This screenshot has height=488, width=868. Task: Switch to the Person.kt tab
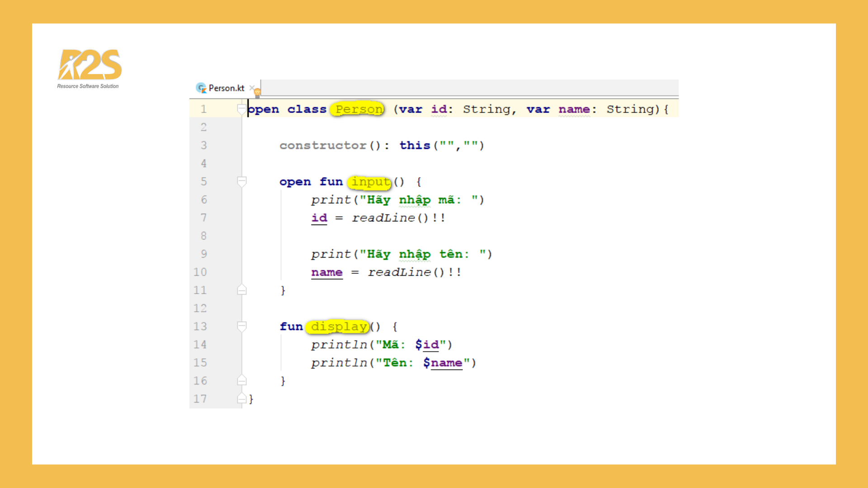click(x=226, y=88)
